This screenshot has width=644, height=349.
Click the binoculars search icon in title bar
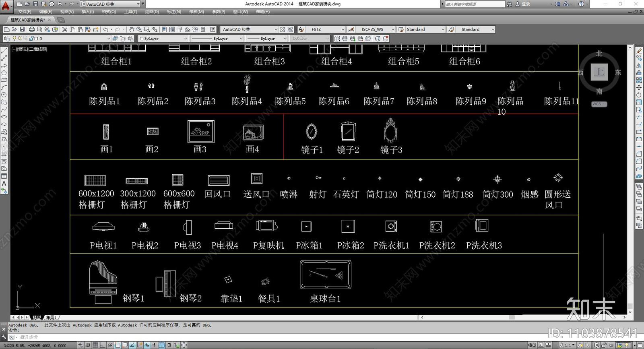tap(510, 4)
